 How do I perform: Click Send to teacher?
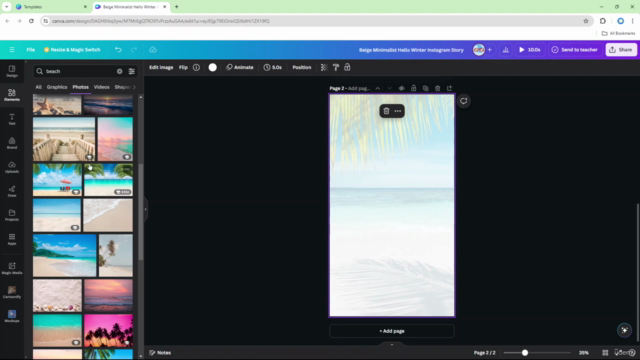[x=575, y=50]
